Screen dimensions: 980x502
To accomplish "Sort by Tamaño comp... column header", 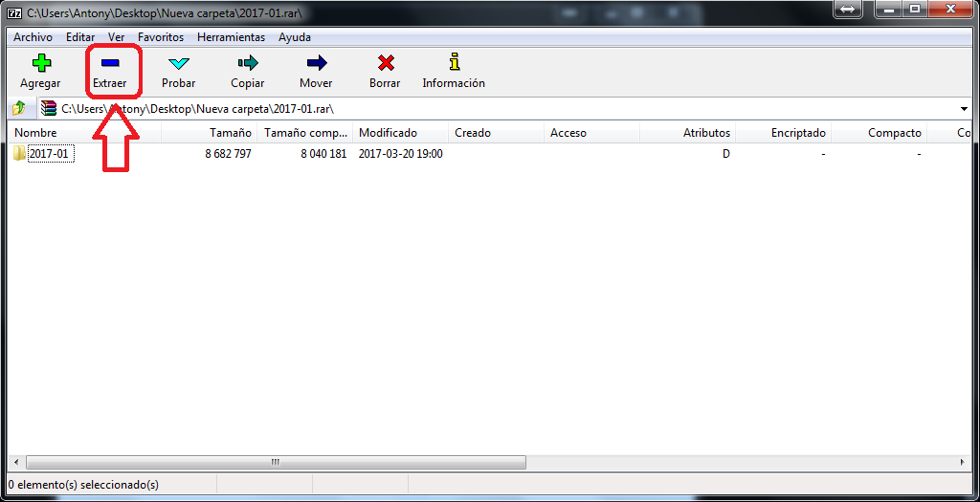I will coord(304,133).
